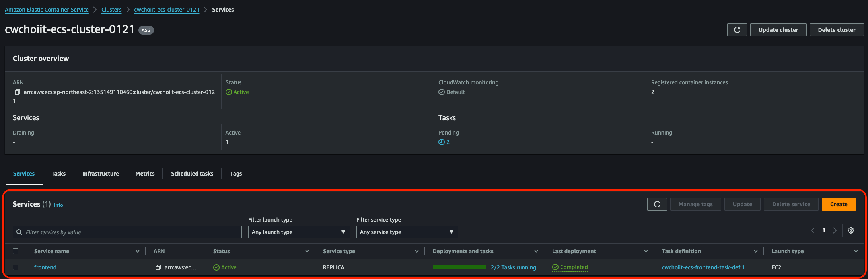
Task: Open the Infrastructure tab
Action: [100, 174]
